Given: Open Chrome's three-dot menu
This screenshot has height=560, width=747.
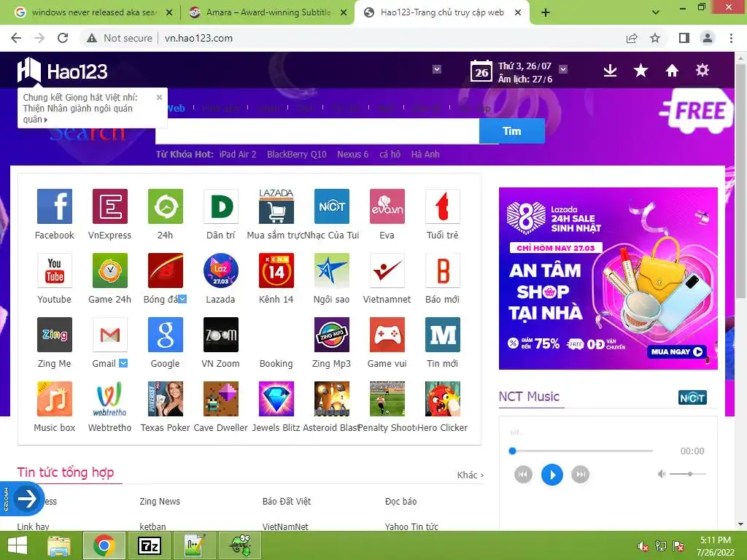Looking at the screenshot, I should point(731,38).
